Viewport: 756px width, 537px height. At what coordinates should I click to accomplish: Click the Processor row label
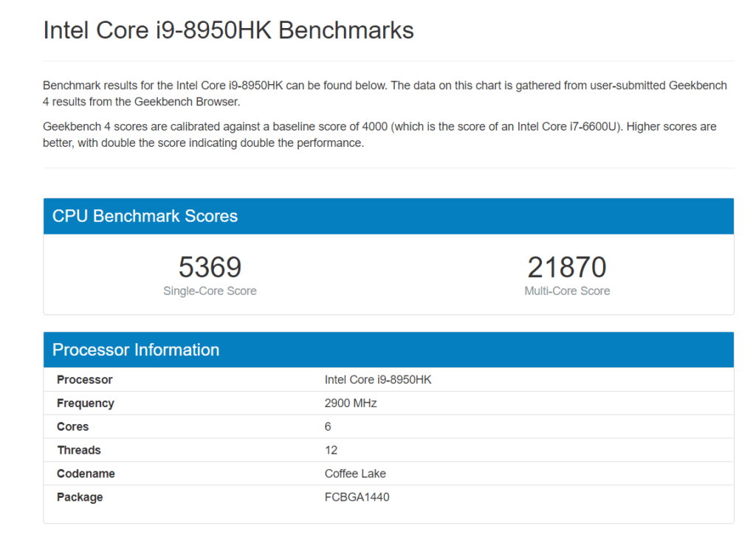click(84, 380)
